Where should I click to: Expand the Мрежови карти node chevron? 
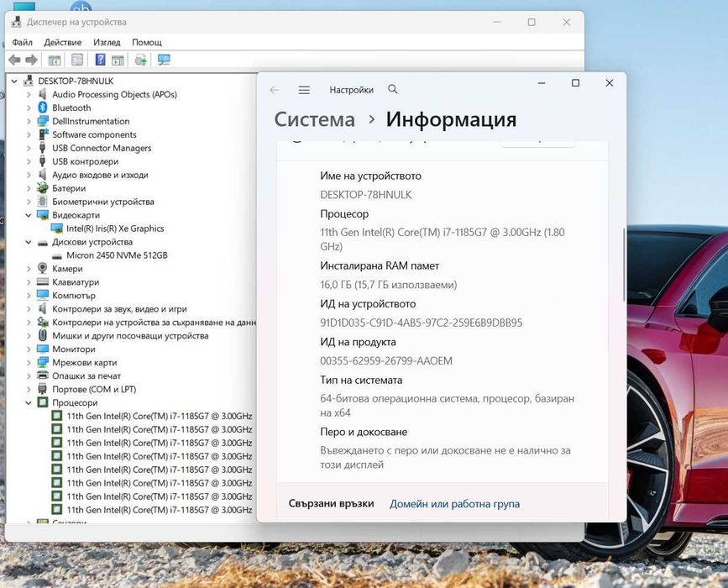click(29, 362)
